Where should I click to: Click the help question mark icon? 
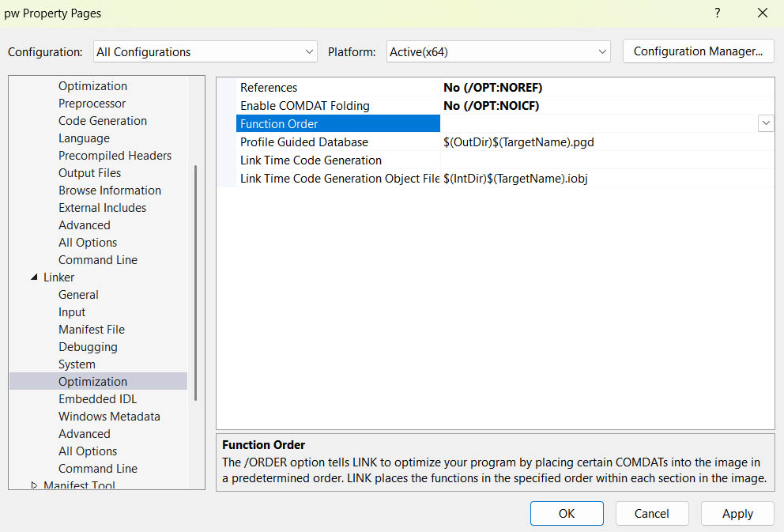(x=718, y=13)
